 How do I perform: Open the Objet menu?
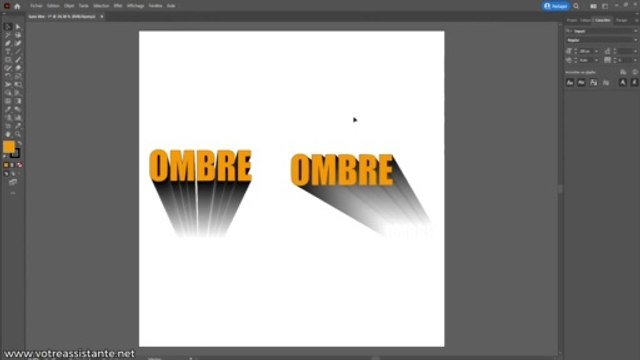click(x=69, y=6)
